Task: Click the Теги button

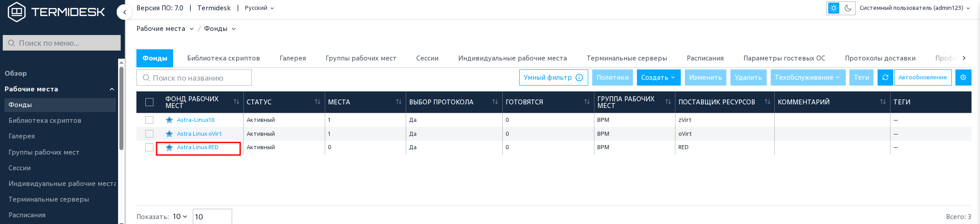Action: tap(861, 78)
